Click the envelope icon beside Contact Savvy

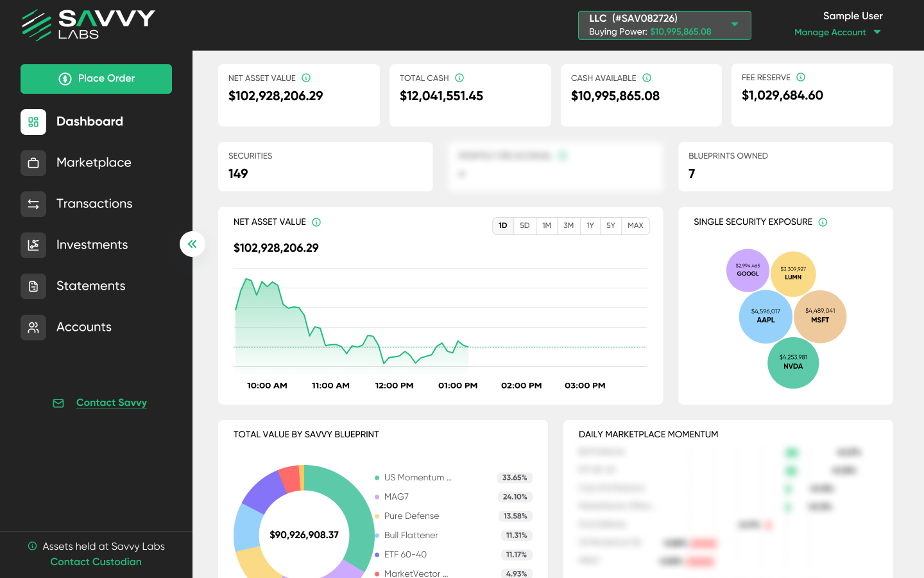pos(58,403)
